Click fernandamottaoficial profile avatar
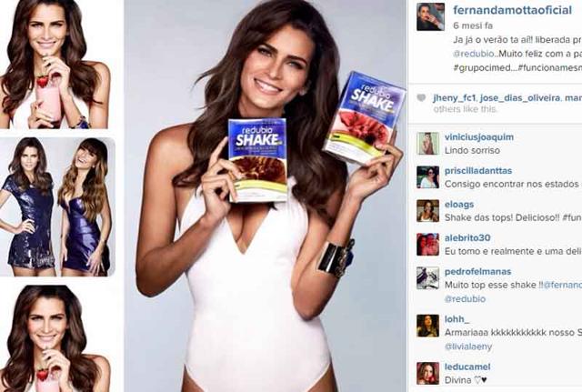This screenshot has height=392, width=582. [x=430, y=17]
